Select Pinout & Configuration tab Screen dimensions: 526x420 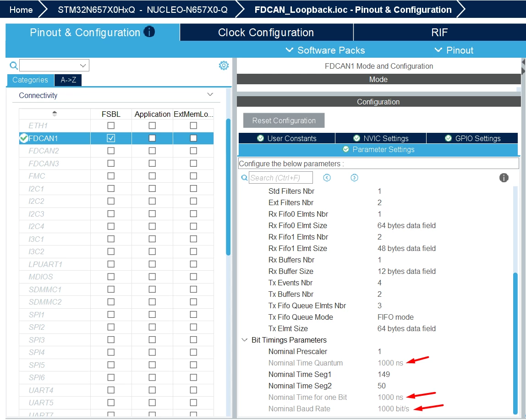pyautogui.click(x=93, y=32)
